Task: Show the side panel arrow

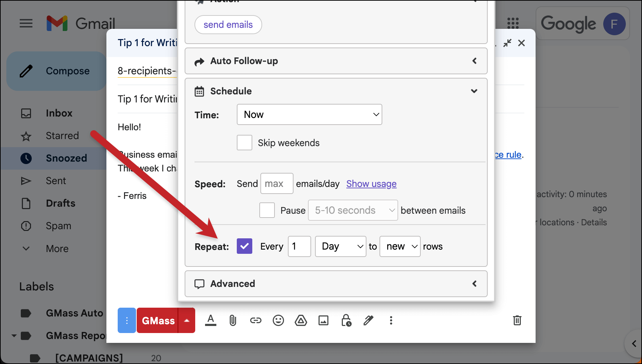Action: point(634,344)
